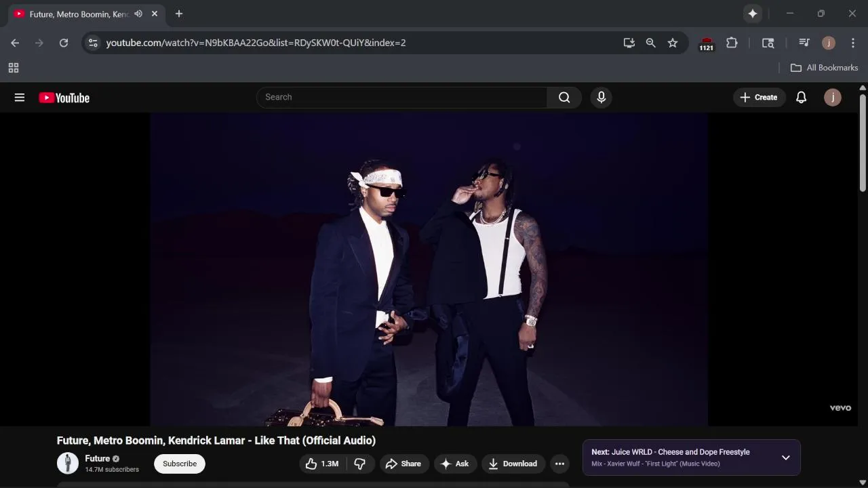Open the All Bookmarks folder

(825, 68)
